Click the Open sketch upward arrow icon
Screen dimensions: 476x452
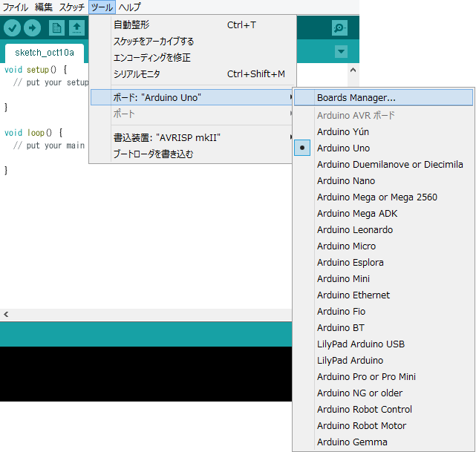pyautogui.click(x=76, y=28)
